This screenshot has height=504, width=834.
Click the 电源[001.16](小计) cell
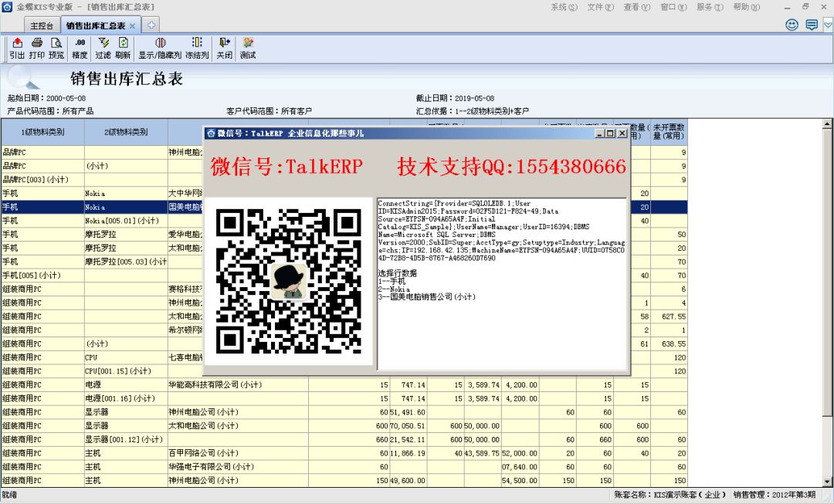click(126, 398)
